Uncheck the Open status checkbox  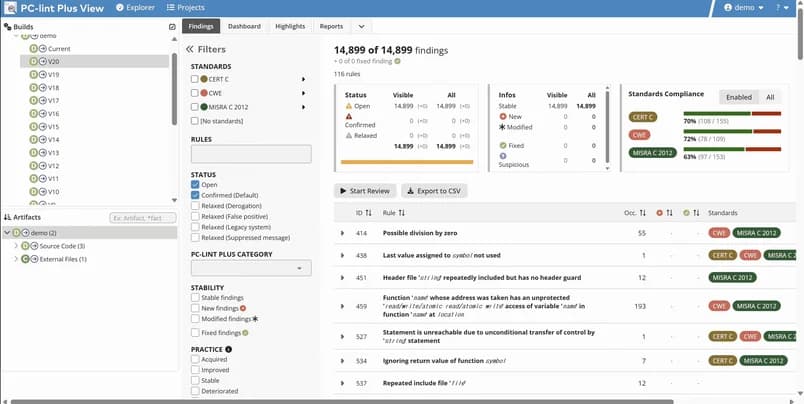pyautogui.click(x=195, y=185)
